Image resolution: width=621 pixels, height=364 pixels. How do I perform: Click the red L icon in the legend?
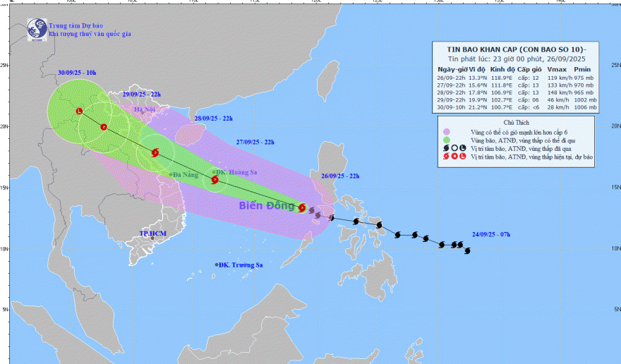462,157
